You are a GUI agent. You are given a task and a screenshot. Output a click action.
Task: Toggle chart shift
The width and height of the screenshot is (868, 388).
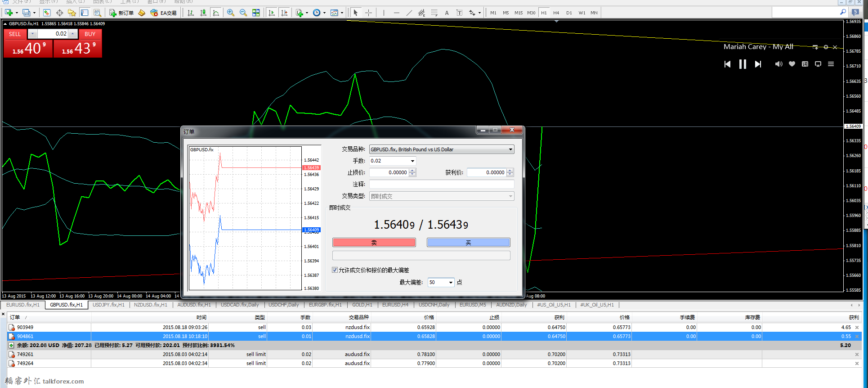pyautogui.click(x=284, y=13)
